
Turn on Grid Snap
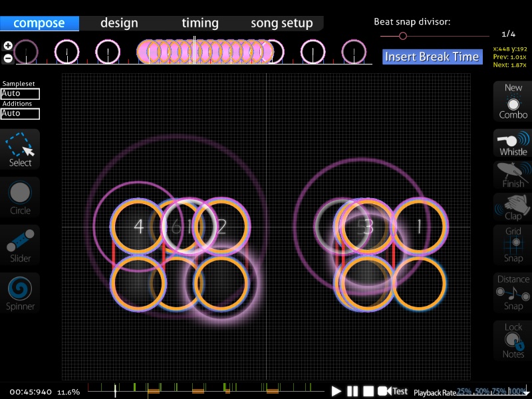click(x=513, y=245)
